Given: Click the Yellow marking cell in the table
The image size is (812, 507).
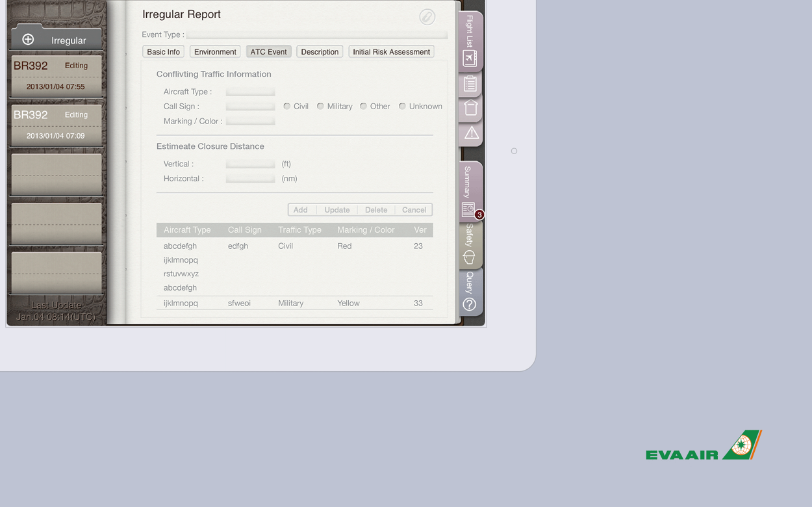Looking at the screenshot, I should tap(348, 303).
